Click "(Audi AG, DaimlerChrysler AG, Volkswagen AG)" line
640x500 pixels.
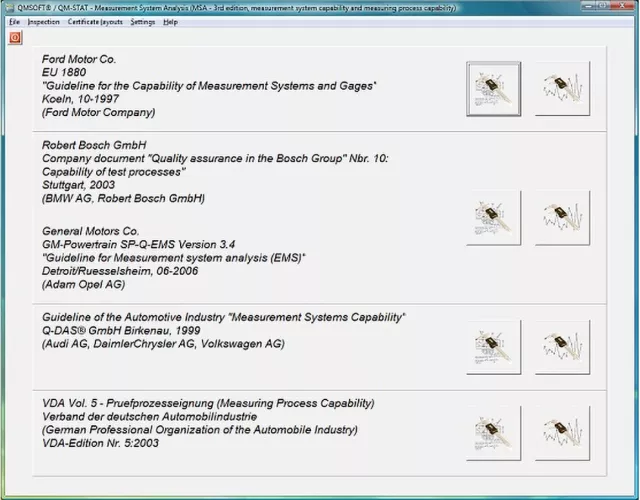point(163,344)
